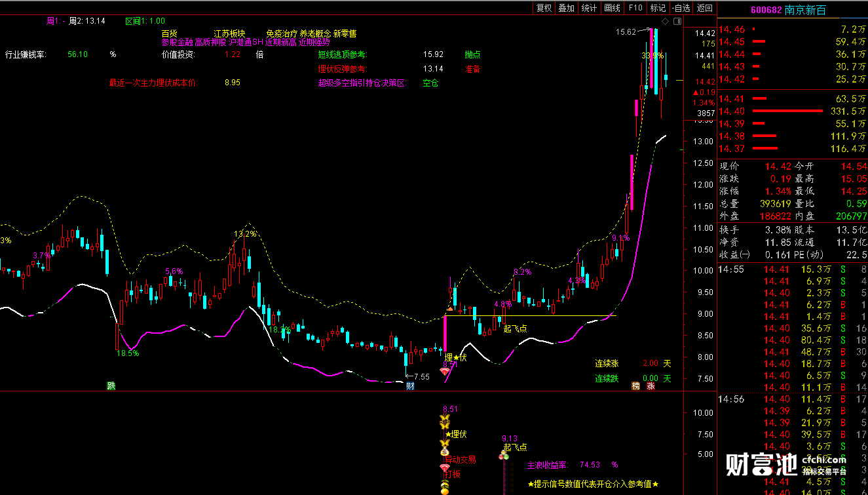The image size is (868, 495).
Task: Click the 埋伏反弹参考 value 13.14
Action: tap(433, 69)
